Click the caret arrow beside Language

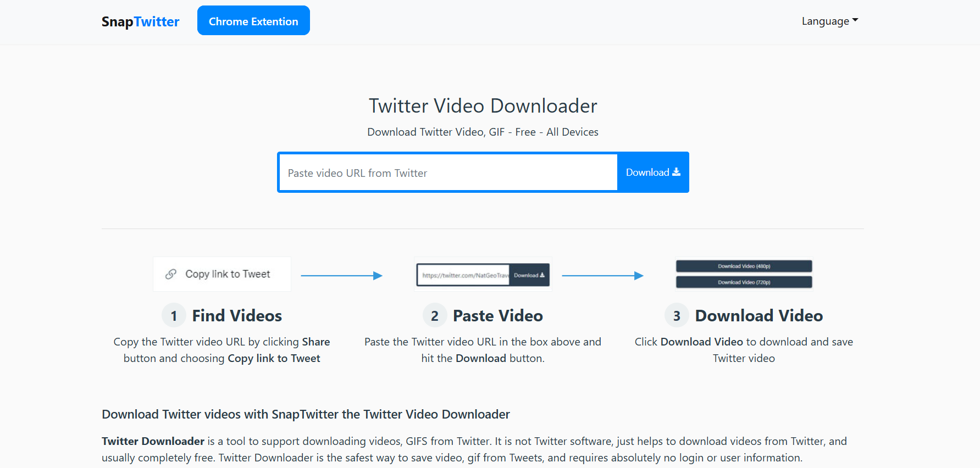pyautogui.click(x=855, y=20)
